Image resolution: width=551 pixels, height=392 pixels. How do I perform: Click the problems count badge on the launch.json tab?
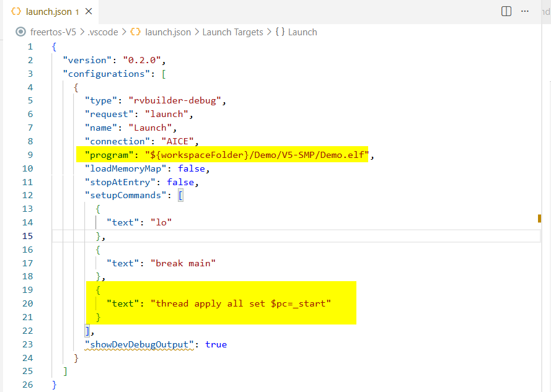point(77,12)
